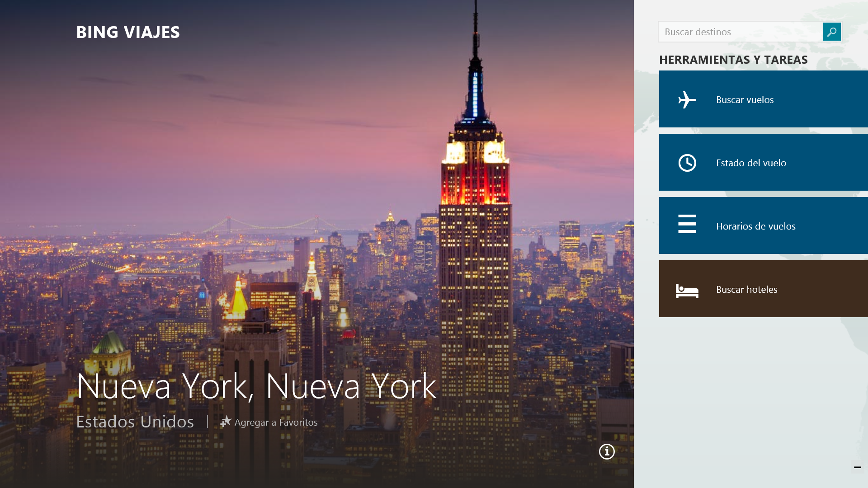Open the Horarios de vuelos tile
The height and width of the screenshot is (488, 868).
(x=764, y=225)
